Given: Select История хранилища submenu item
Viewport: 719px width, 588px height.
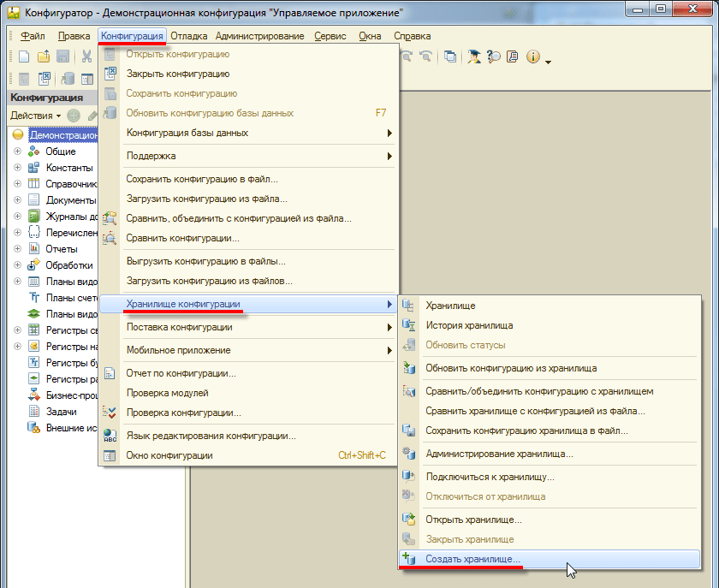Looking at the screenshot, I should click(550, 325).
